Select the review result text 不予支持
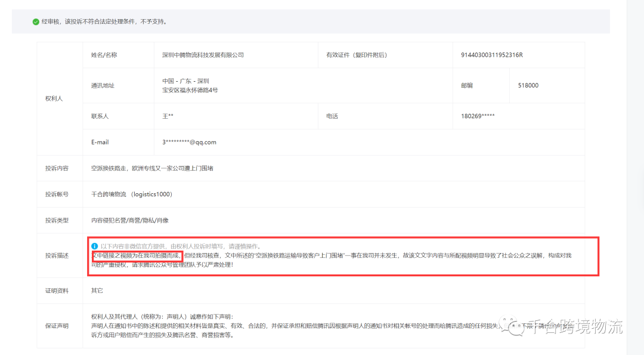The height and width of the screenshot is (355, 644). tap(152, 21)
